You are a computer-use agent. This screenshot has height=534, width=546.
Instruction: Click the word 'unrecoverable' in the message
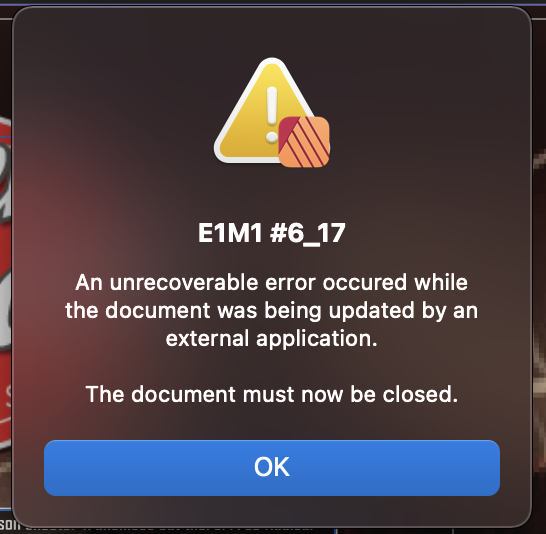pos(184,282)
